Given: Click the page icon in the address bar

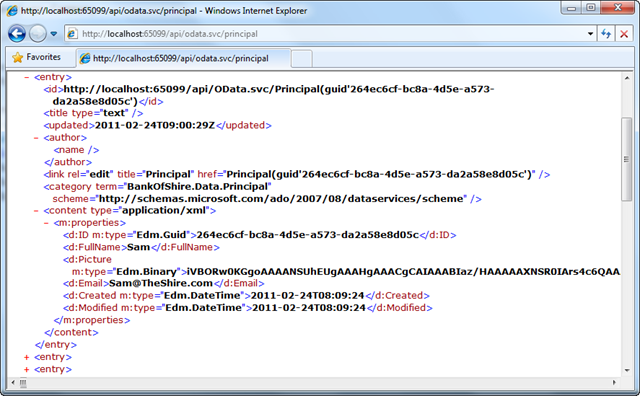Looking at the screenshot, I should point(72,34).
